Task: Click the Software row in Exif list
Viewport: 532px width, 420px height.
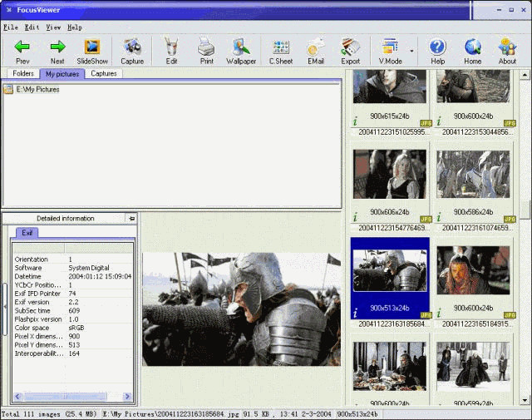Action: (72, 268)
